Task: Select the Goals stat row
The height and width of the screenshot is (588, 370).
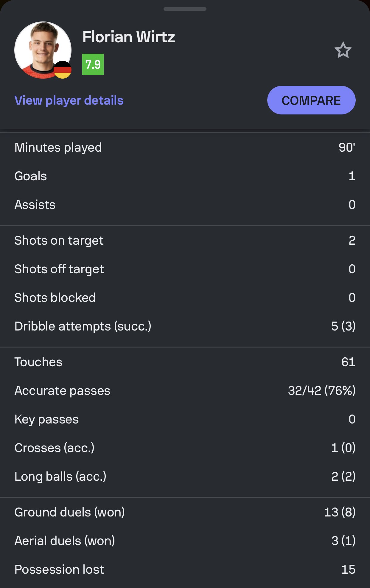Action: click(185, 176)
